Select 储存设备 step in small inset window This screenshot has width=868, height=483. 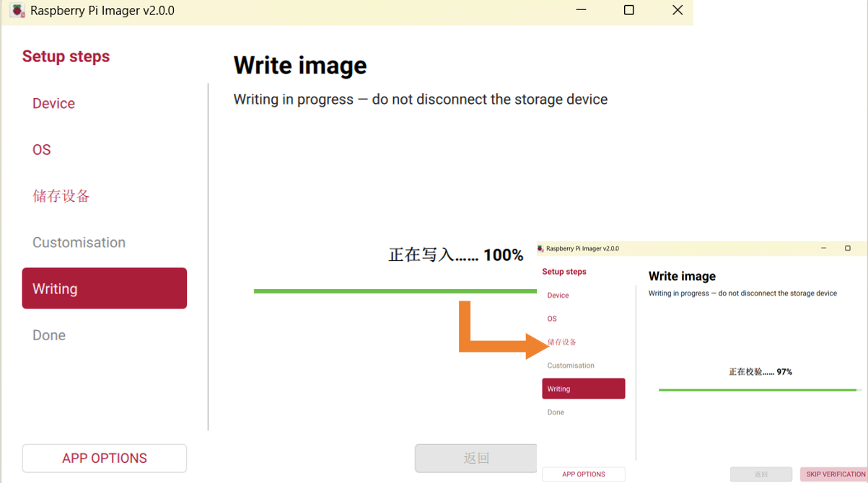tap(562, 342)
